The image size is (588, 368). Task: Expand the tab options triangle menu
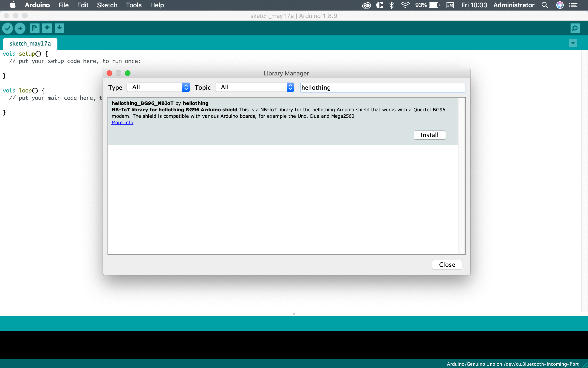[573, 43]
